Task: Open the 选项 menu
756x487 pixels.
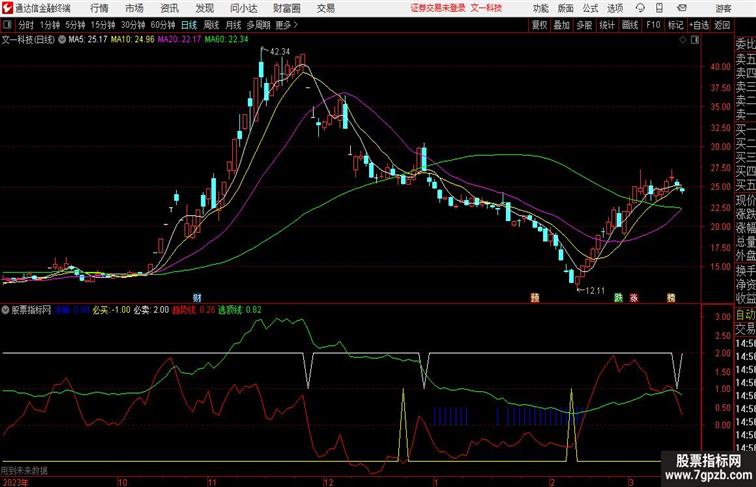Action: click(x=615, y=8)
